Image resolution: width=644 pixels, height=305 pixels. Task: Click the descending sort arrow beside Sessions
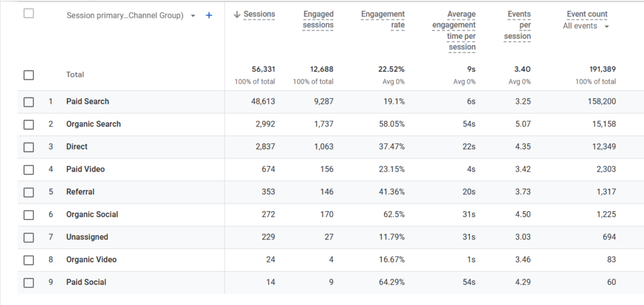(236, 14)
